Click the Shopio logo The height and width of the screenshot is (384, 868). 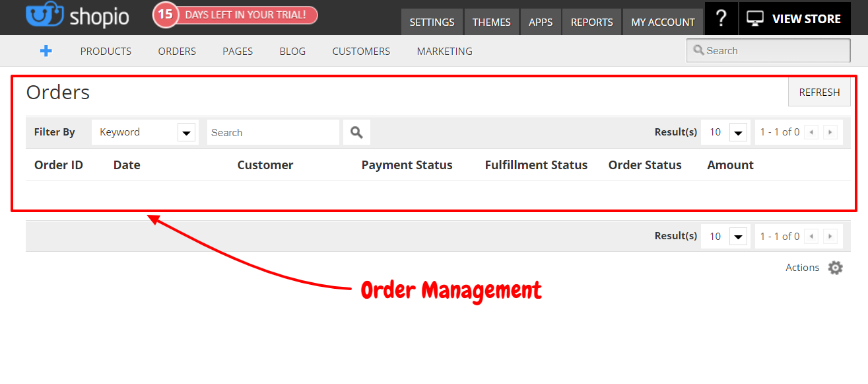76,17
